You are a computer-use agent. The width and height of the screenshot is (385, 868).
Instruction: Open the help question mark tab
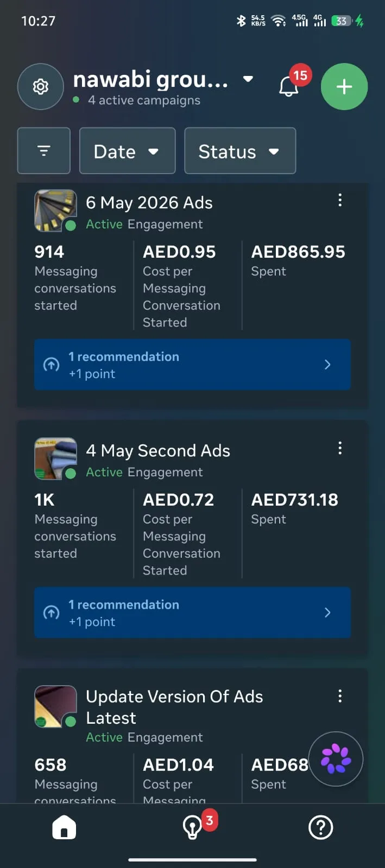[320, 828]
